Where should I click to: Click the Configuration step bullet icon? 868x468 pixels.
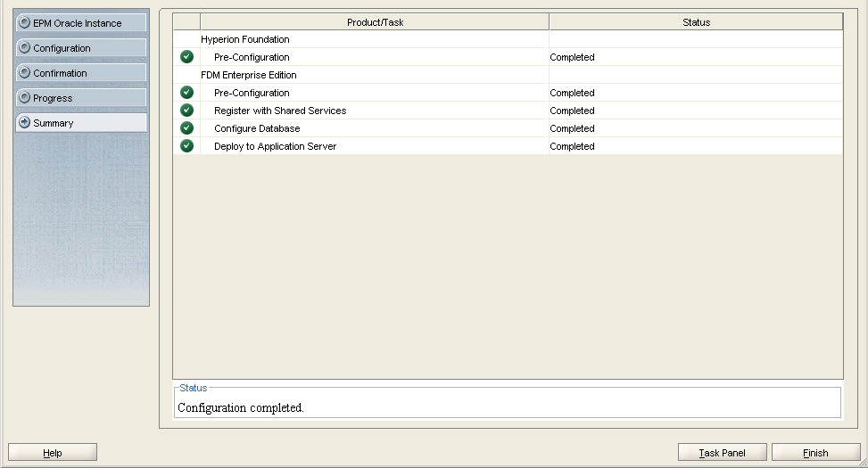point(24,47)
